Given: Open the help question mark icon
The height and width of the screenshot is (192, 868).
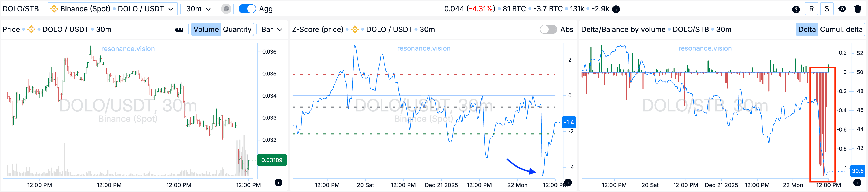Looking at the screenshot, I should coord(796,9).
